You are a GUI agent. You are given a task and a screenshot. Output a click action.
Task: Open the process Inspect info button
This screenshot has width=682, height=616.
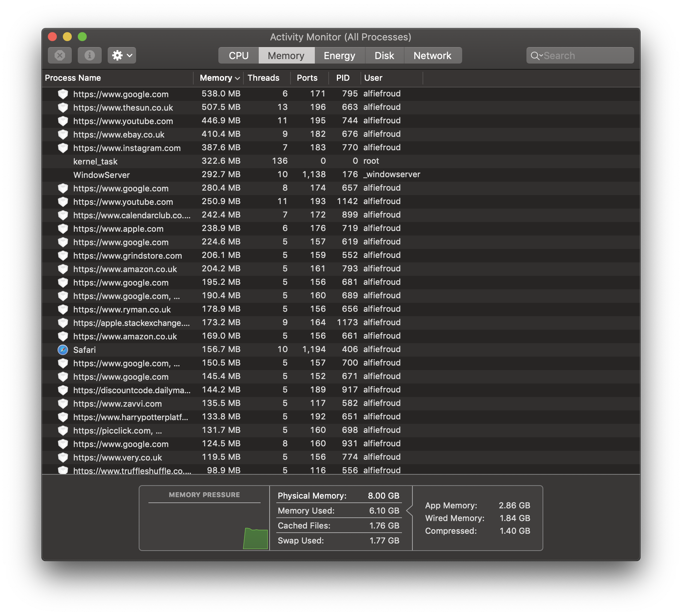point(89,55)
